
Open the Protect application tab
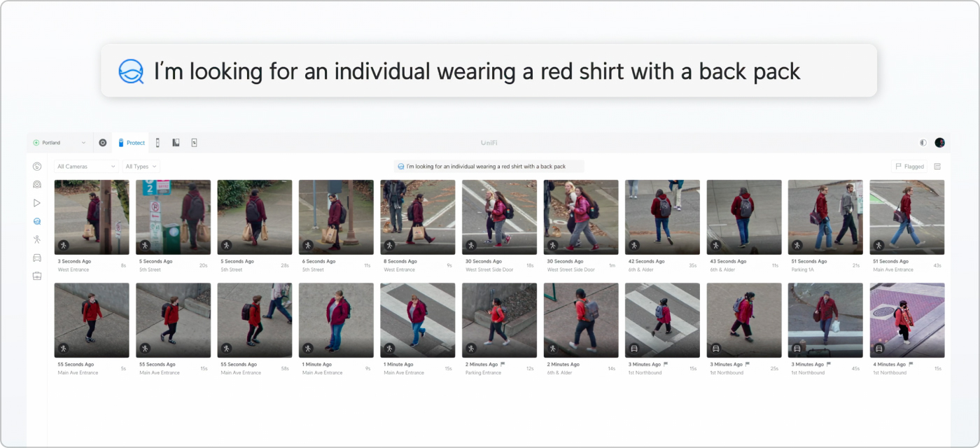(x=131, y=143)
